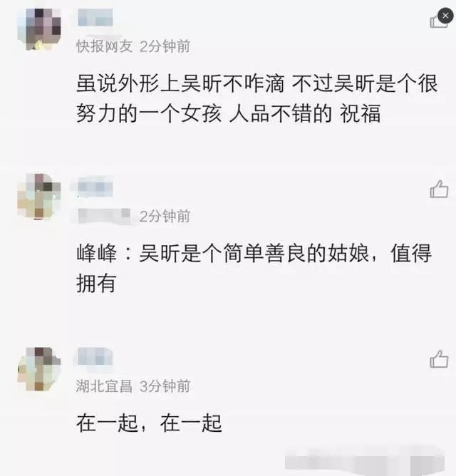Select the comment text 虽说外形上吴昕不咋滴
The height and width of the screenshot is (476, 456).
[x=180, y=83]
